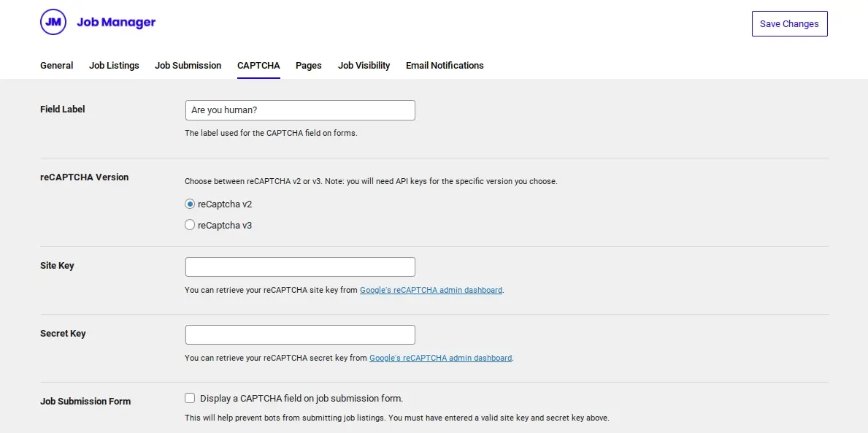868x433 pixels.
Task: Select the CAPTCHA tab
Action: 258,65
